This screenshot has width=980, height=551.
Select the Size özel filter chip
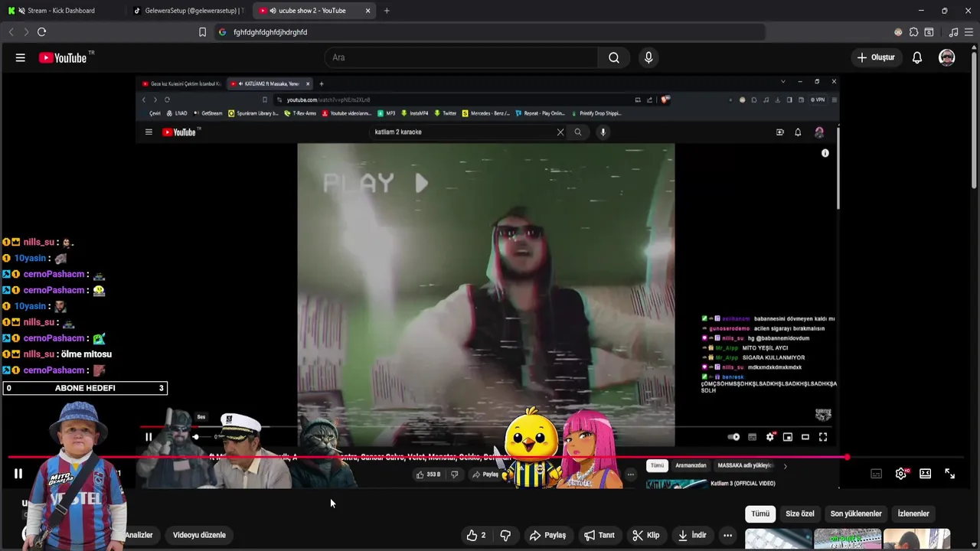(x=800, y=514)
